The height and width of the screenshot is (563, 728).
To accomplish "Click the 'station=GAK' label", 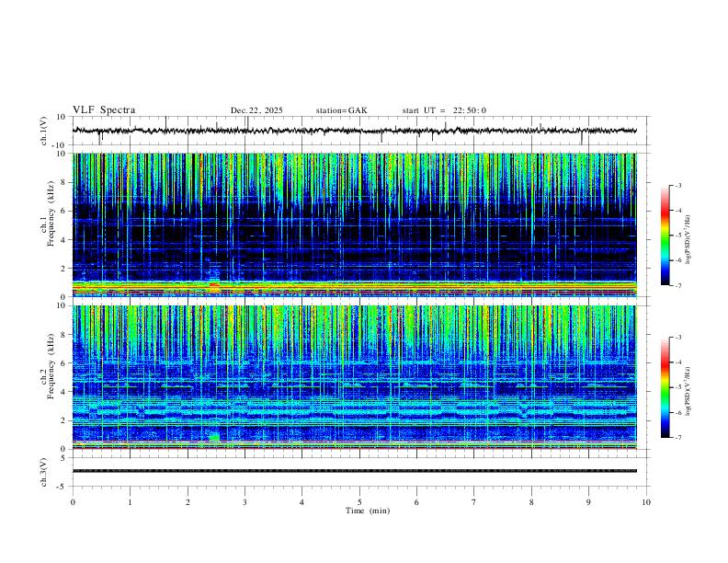I will [341, 110].
